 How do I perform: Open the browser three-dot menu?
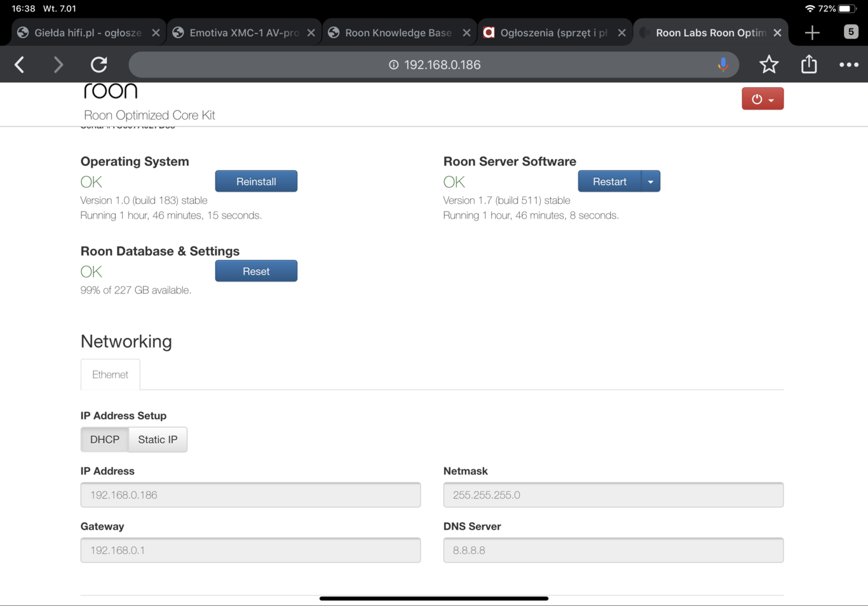pos(849,64)
